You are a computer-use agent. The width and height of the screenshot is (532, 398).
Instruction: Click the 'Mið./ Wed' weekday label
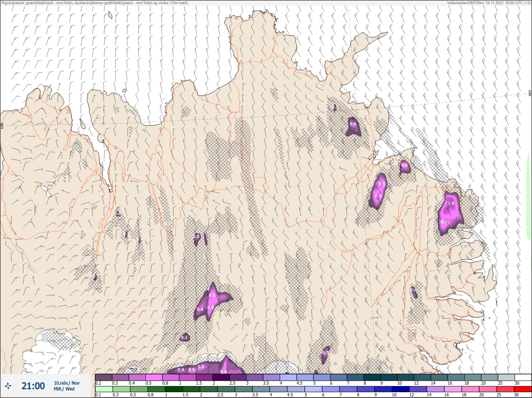click(64, 389)
